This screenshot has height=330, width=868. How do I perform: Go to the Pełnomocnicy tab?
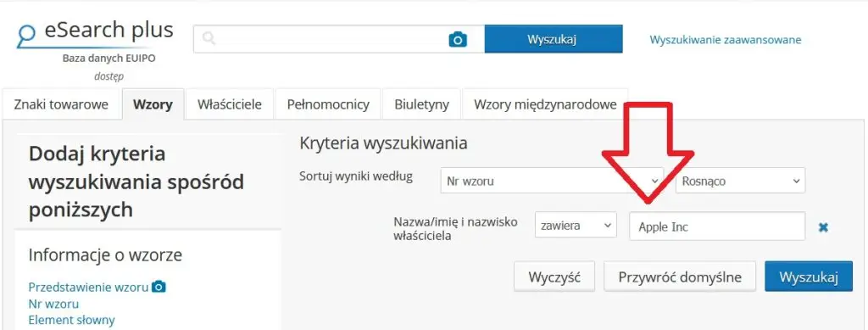click(x=328, y=104)
